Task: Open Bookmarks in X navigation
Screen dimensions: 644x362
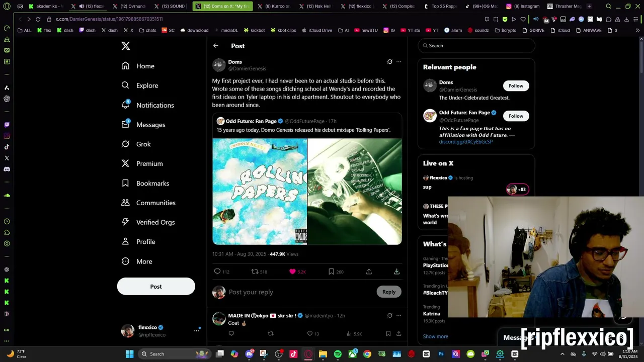Action: [x=145, y=184]
